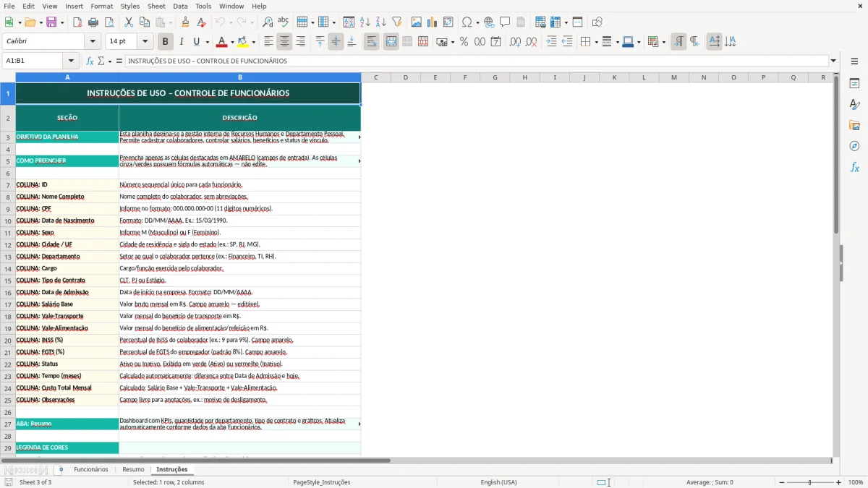The height and width of the screenshot is (488, 868).
Task: Open the Sheet menu
Action: [x=156, y=6]
